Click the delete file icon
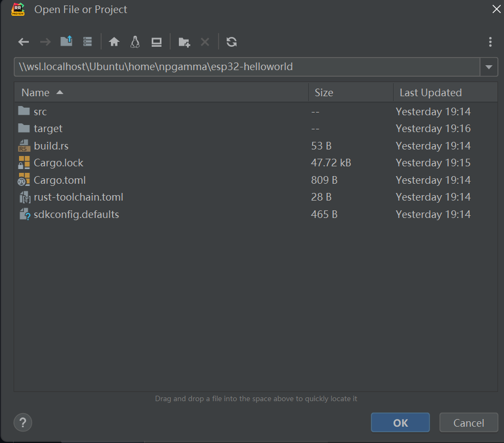Image resolution: width=504 pixels, height=443 pixels. pos(204,41)
